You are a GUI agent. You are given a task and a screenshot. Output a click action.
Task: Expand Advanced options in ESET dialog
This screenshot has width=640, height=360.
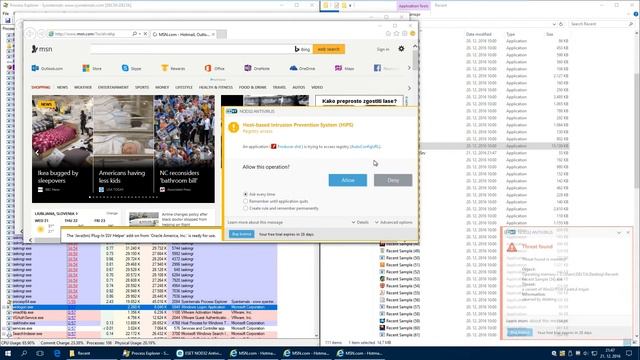pyautogui.click(x=394, y=222)
